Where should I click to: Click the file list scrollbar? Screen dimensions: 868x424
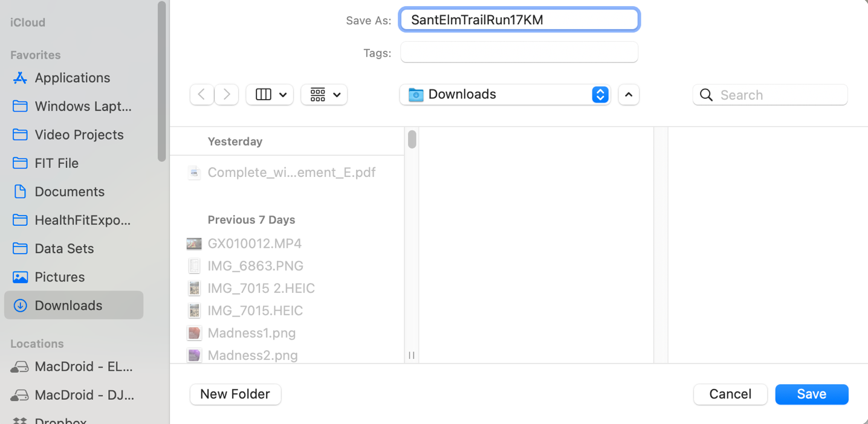point(412,140)
